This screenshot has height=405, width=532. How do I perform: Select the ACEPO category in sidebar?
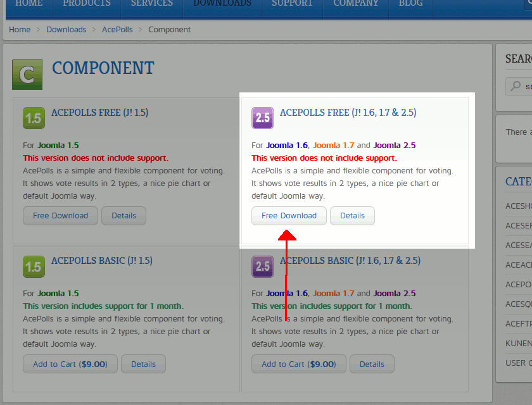click(519, 284)
